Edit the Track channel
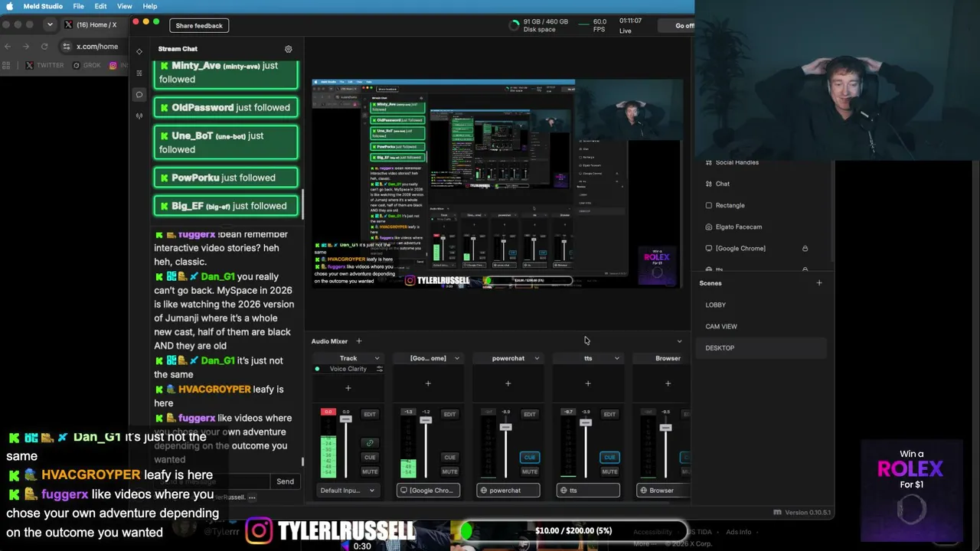The width and height of the screenshot is (980, 551). point(370,414)
